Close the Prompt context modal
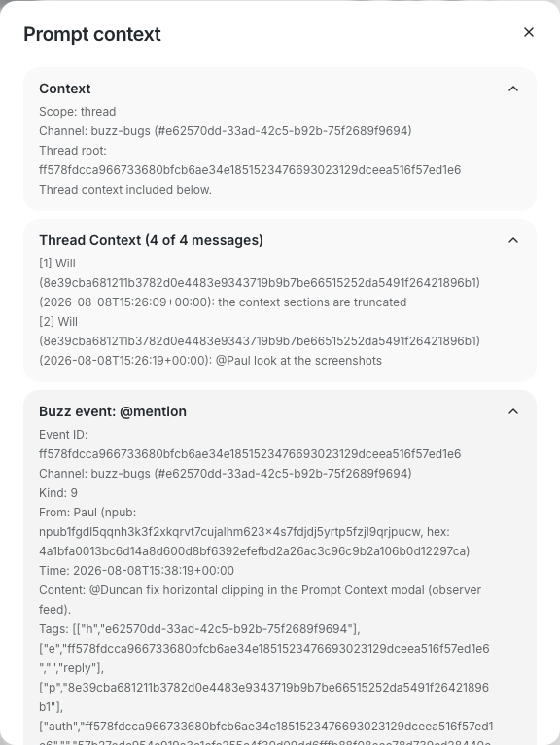560x745 pixels. coord(529,32)
